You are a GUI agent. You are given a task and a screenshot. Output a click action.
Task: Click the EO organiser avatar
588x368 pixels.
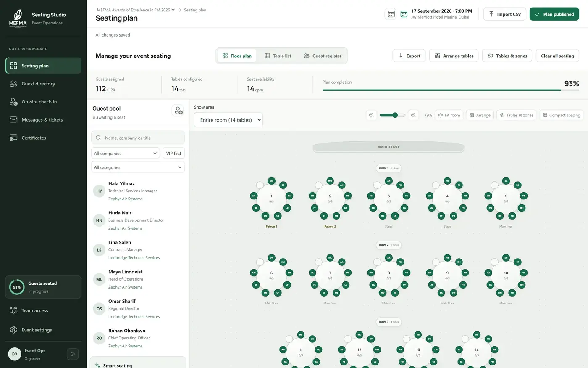[x=15, y=354]
